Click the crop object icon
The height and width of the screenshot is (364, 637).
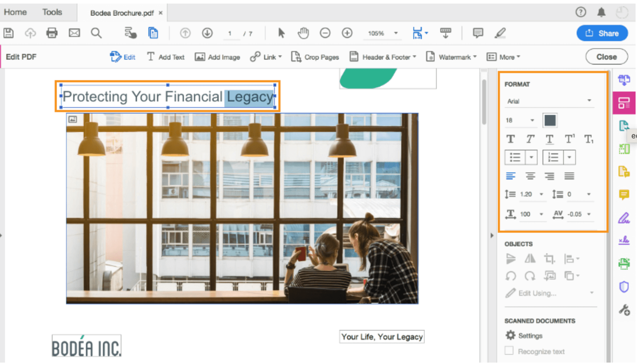pyautogui.click(x=549, y=259)
